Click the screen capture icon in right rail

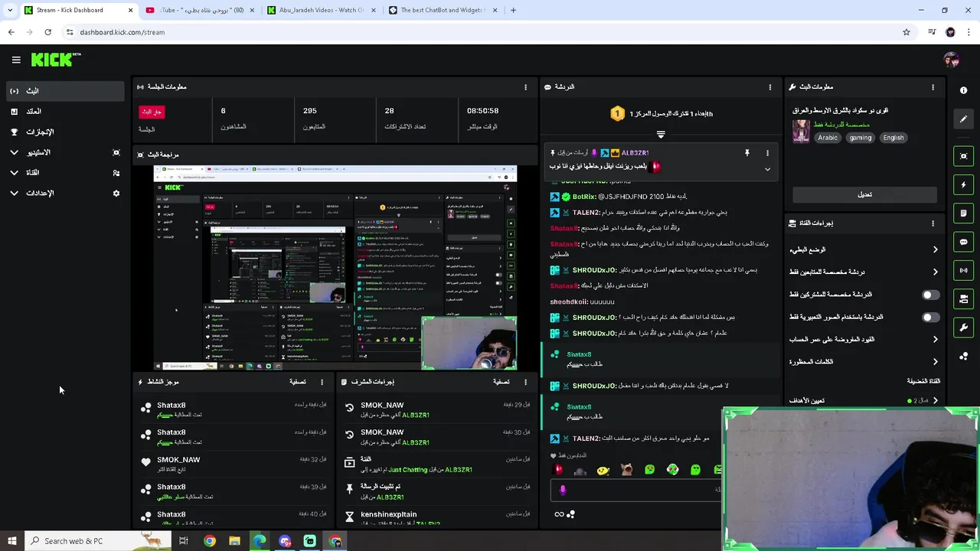point(963,156)
